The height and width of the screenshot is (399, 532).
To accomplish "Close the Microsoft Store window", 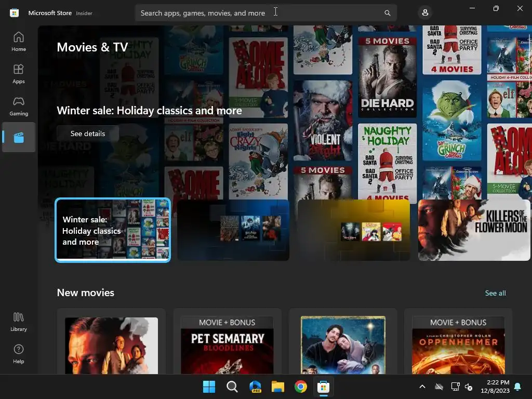I will click(520, 8).
